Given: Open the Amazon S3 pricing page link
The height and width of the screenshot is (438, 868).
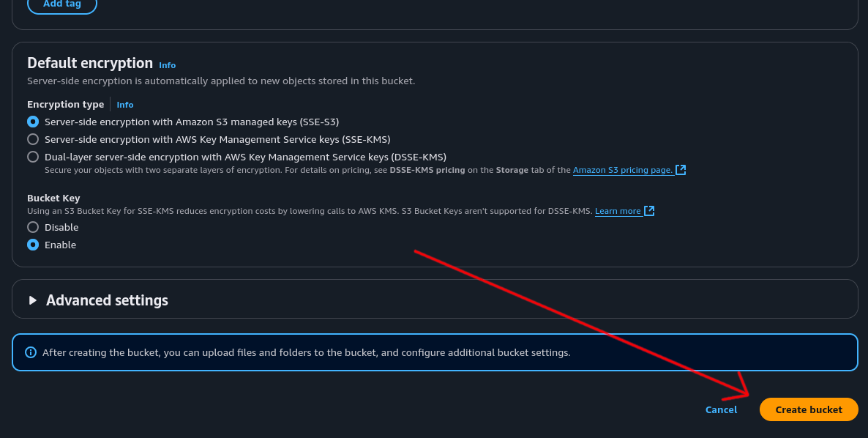Looking at the screenshot, I should (x=622, y=170).
